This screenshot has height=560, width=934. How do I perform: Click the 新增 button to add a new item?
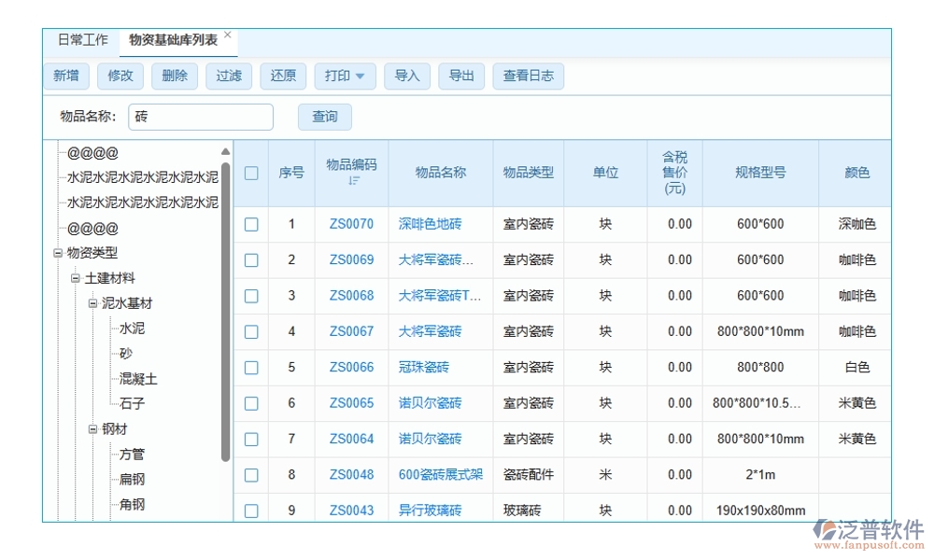(65, 76)
